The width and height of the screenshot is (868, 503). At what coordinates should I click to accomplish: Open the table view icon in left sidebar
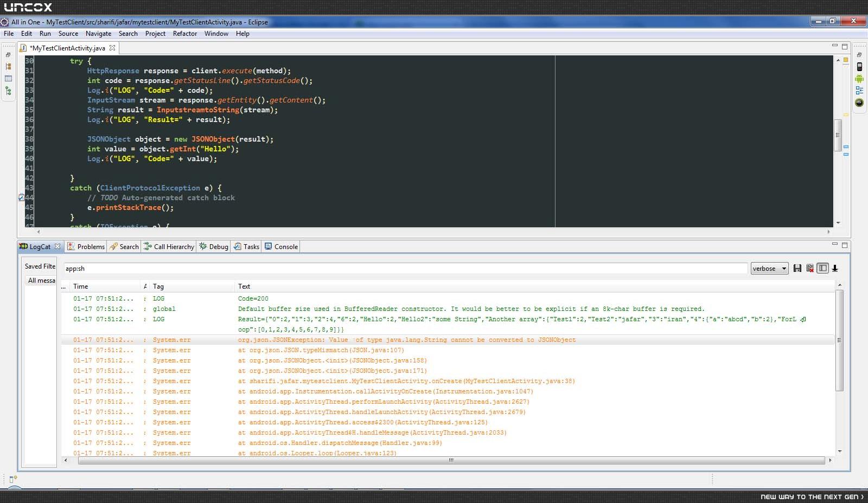[x=8, y=79]
